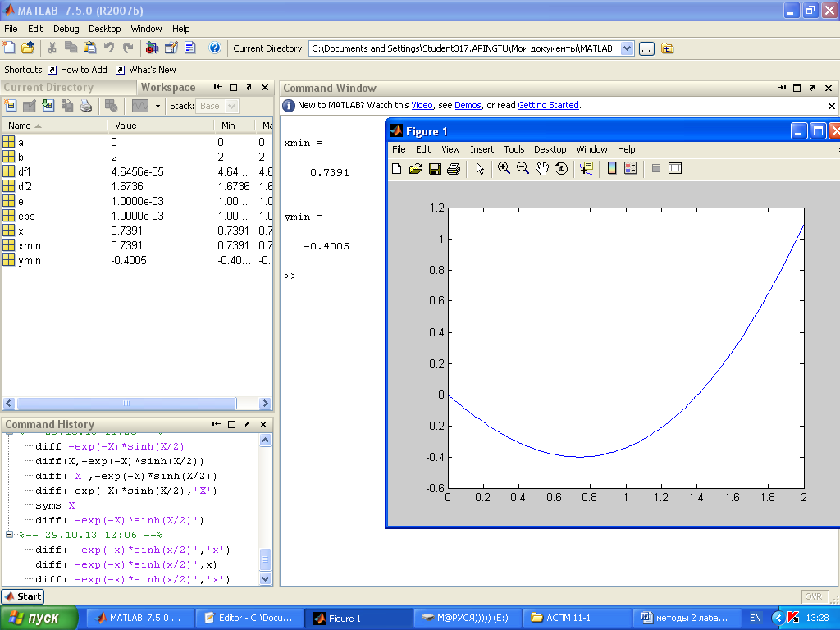Click Cut scissors icon in MATLAB toolbar
The width and height of the screenshot is (840, 630).
[x=52, y=48]
